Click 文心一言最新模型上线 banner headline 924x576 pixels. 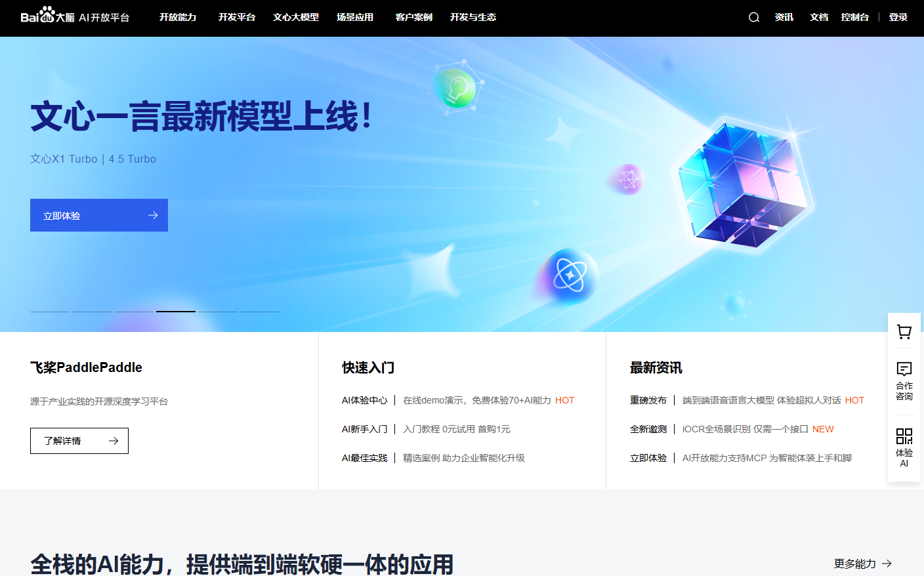click(x=201, y=117)
